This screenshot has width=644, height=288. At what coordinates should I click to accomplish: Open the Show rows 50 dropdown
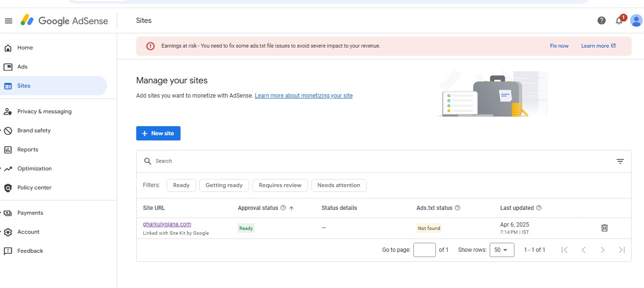tap(502, 250)
